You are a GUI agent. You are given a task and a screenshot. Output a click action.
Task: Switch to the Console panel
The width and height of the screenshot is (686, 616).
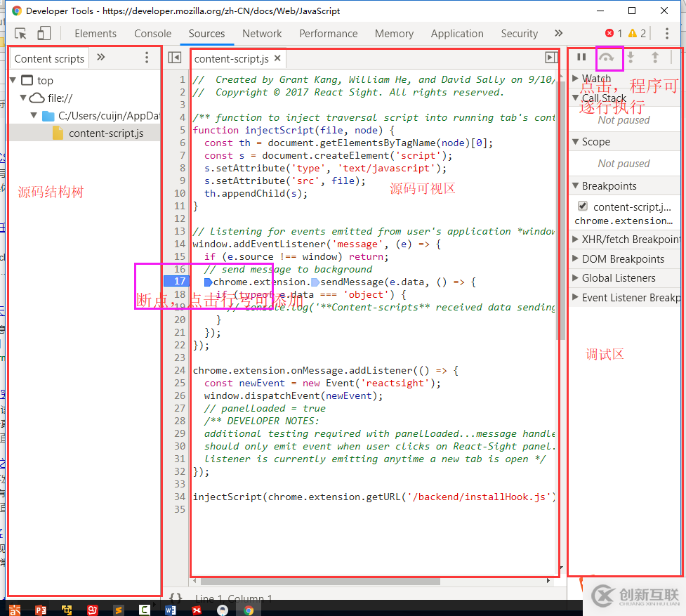(152, 34)
